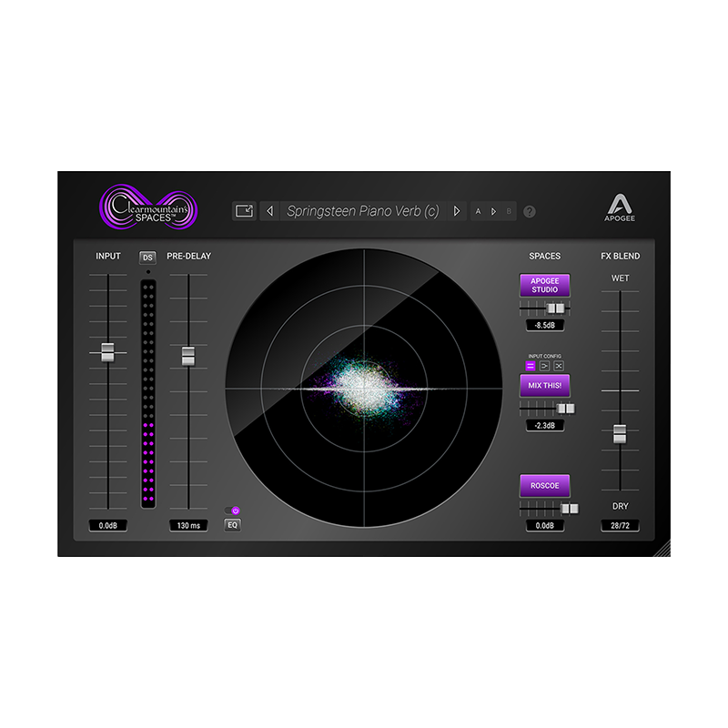This screenshot has width=728, height=728.
Task: Click the next preset arrow
Action: 457,210
